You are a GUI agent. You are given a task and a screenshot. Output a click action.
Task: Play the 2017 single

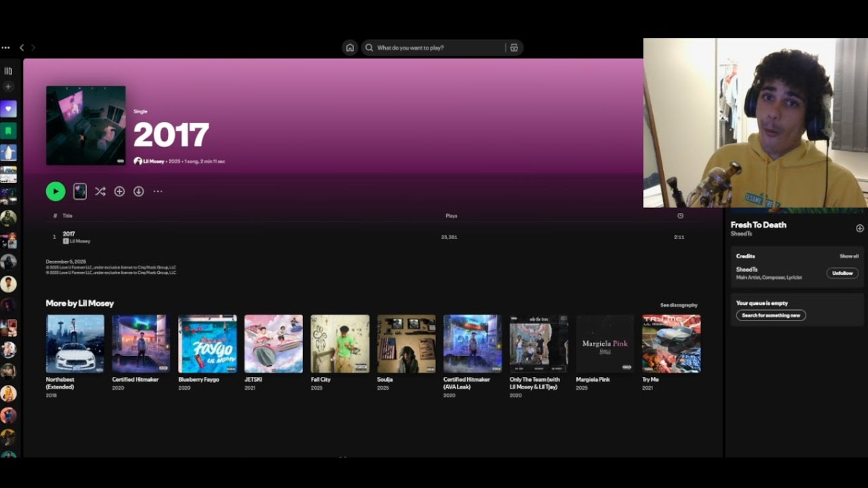56,191
